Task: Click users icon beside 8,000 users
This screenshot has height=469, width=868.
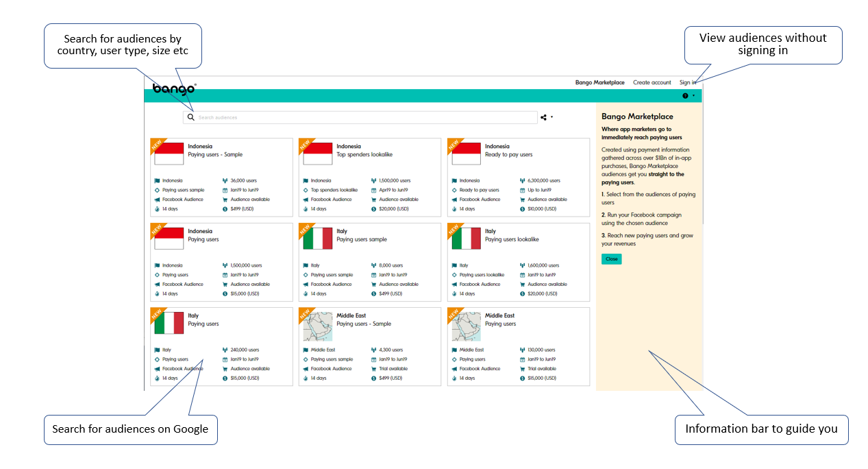Action: [x=373, y=265]
